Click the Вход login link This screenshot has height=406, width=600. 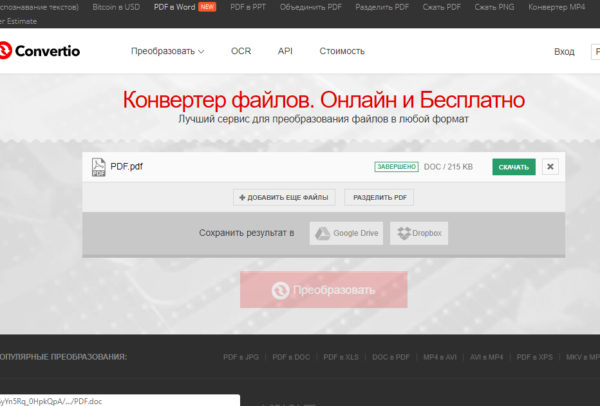click(x=564, y=52)
